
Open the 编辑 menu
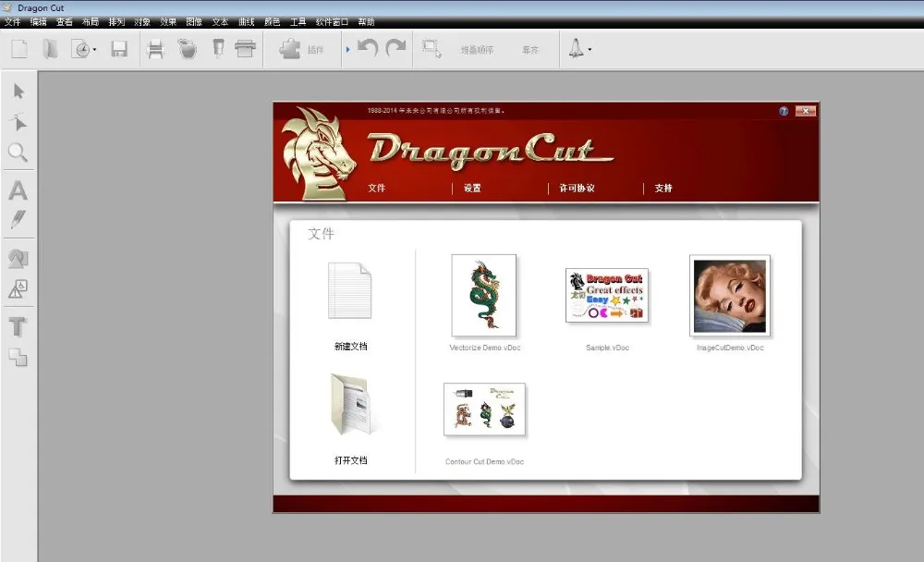pos(38,22)
